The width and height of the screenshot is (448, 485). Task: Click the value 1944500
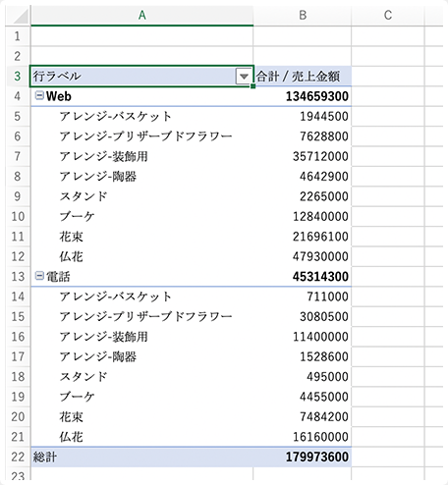324,116
